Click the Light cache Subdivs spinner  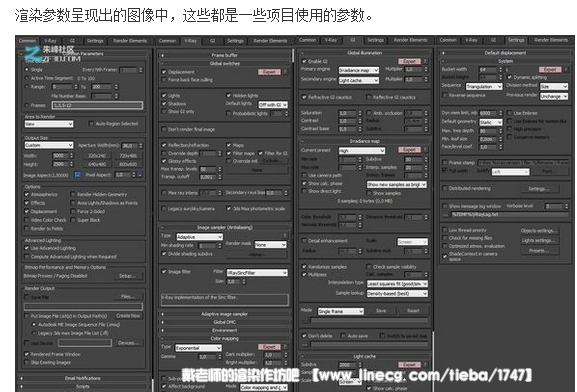360,365
